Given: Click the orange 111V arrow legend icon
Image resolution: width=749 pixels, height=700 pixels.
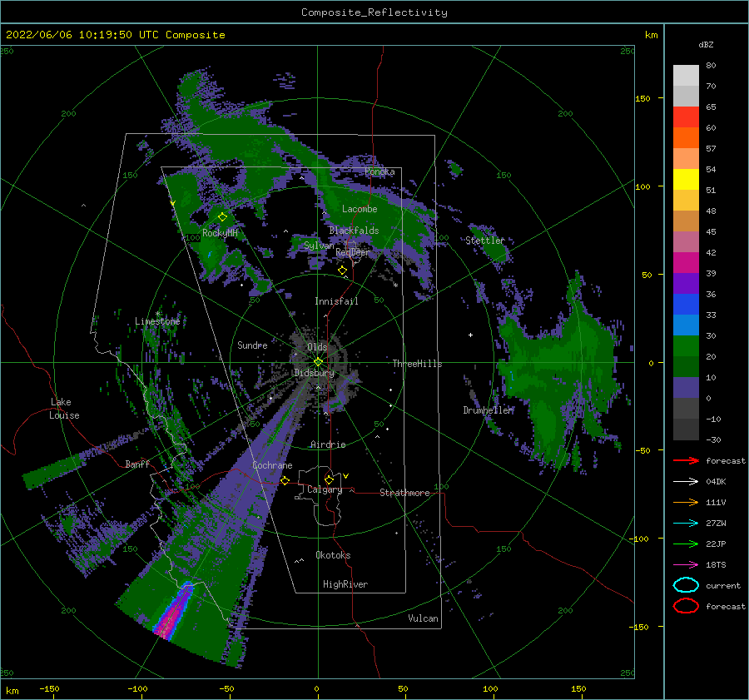Looking at the screenshot, I should click(x=686, y=502).
